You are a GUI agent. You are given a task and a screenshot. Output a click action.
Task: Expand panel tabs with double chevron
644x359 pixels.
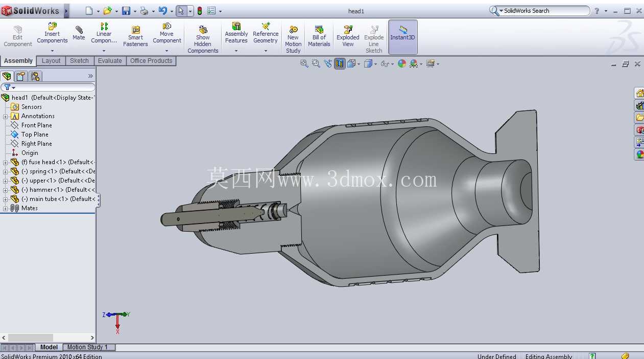pos(90,76)
